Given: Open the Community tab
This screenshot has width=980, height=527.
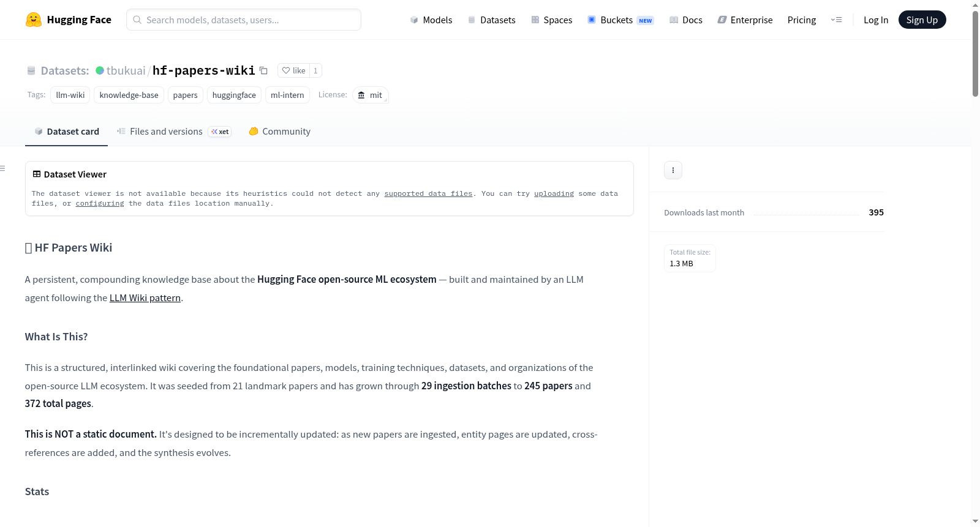Looking at the screenshot, I should click(x=279, y=132).
